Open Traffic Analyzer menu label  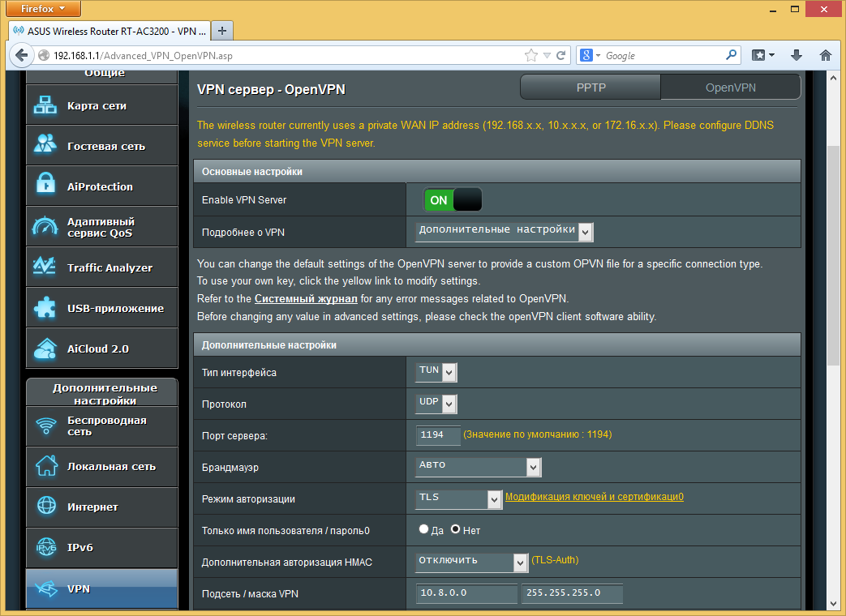pos(110,267)
